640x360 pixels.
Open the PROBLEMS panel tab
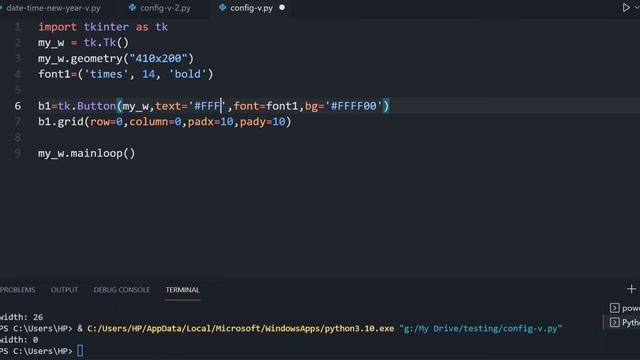tap(18, 290)
